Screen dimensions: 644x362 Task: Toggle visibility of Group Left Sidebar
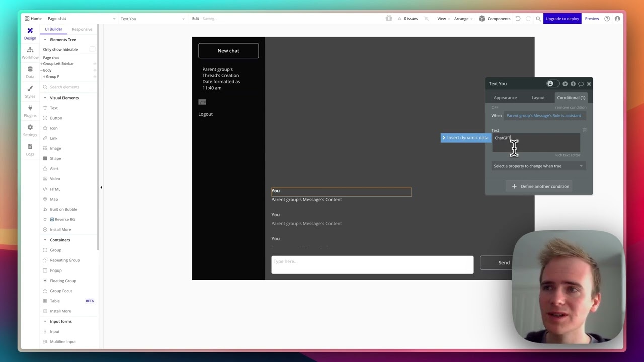(x=95, y=64)
